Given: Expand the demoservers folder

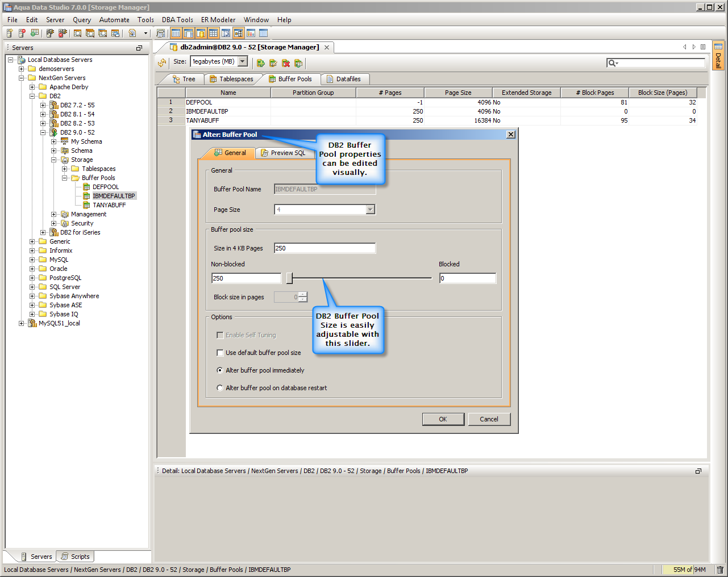Looking at the screenshot, I should point(22,69).
